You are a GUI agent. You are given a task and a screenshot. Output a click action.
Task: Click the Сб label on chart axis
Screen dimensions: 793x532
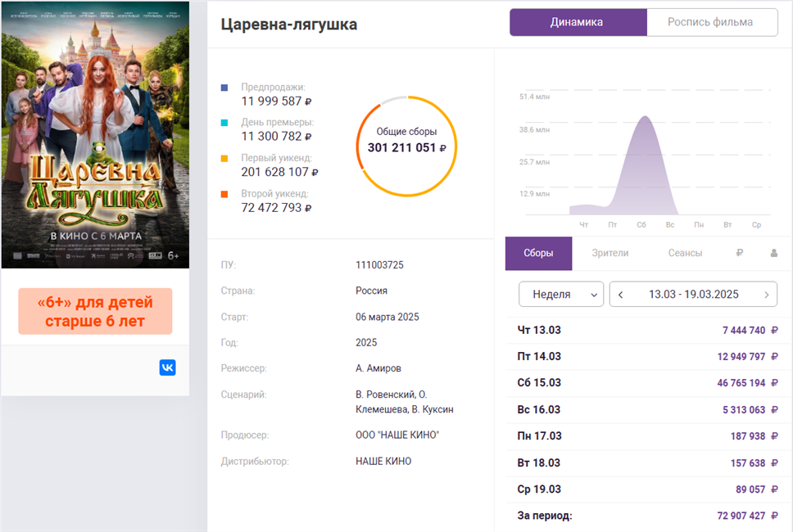(x=641, y=225)
